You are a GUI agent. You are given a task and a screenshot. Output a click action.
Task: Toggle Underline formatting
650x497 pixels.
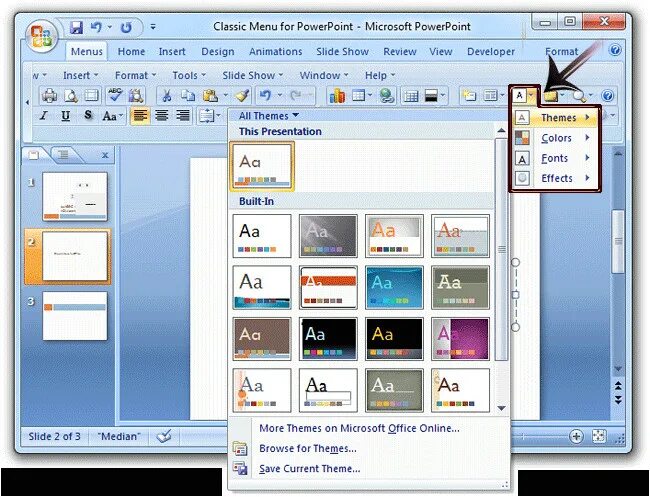[65, 116]
